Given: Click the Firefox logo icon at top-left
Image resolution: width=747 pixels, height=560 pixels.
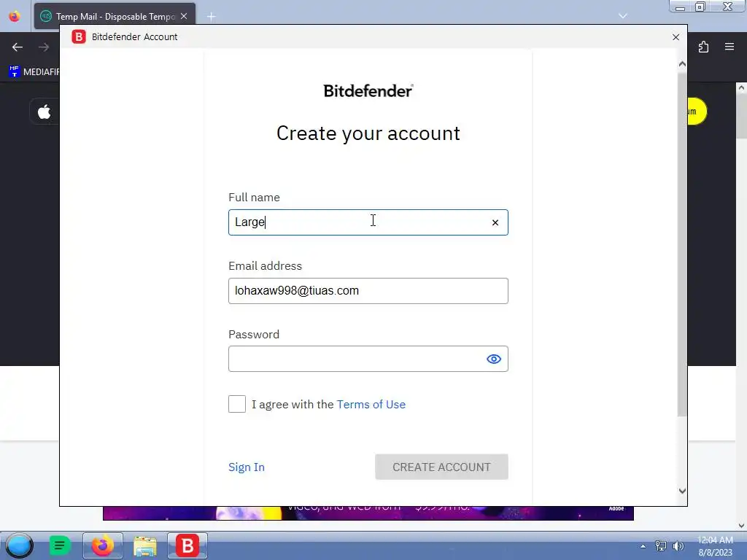Looking at the screenshot, I should pos(15,17).
